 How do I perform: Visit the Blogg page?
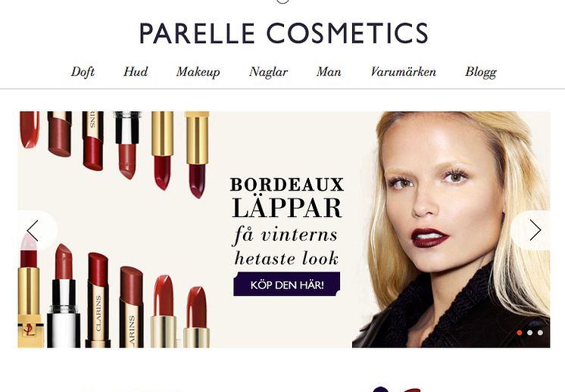click(481, 72)
